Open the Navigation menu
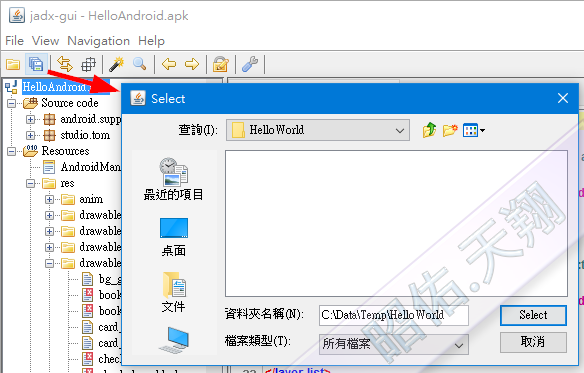 [x=99, y=41]
